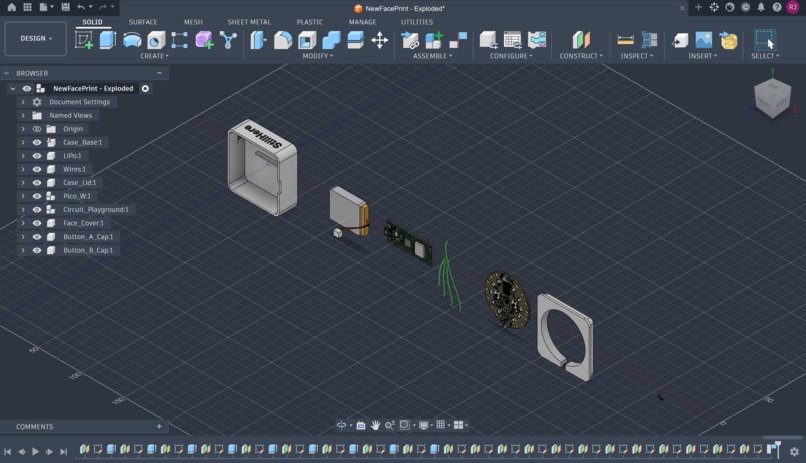806x463 pixels.
Task: Open the Help question mark icon
Action: click(777, 7)
